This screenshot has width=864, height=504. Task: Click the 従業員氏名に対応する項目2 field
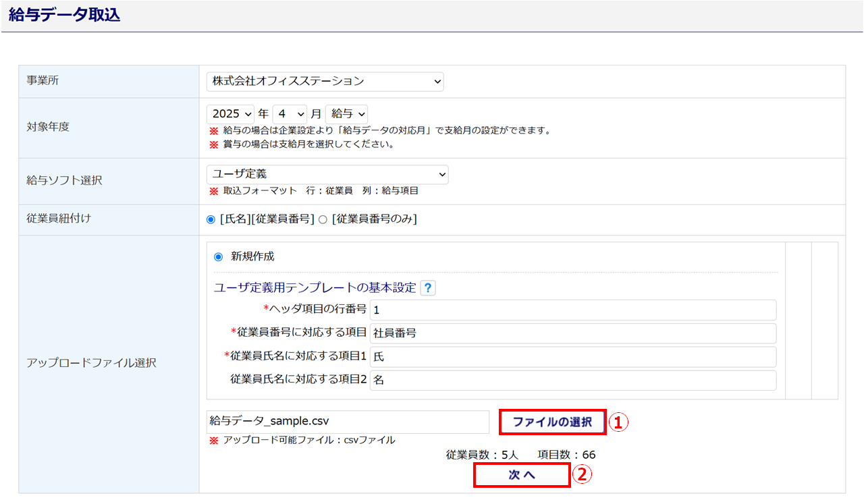click(573, 380)
